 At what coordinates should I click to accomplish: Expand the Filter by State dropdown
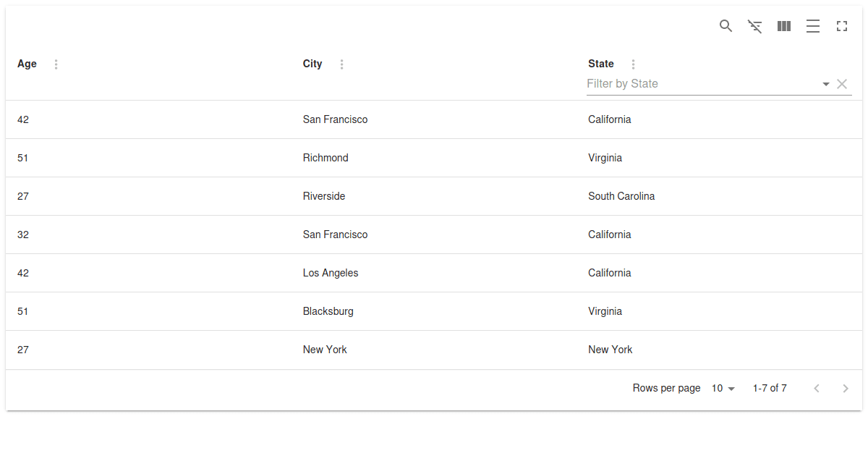coord(825,84)
